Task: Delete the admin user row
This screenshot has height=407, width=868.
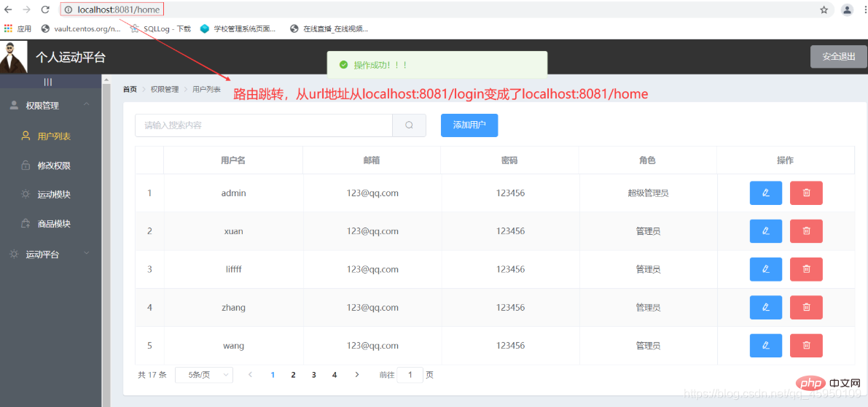Action: click(x=806, y=193)
